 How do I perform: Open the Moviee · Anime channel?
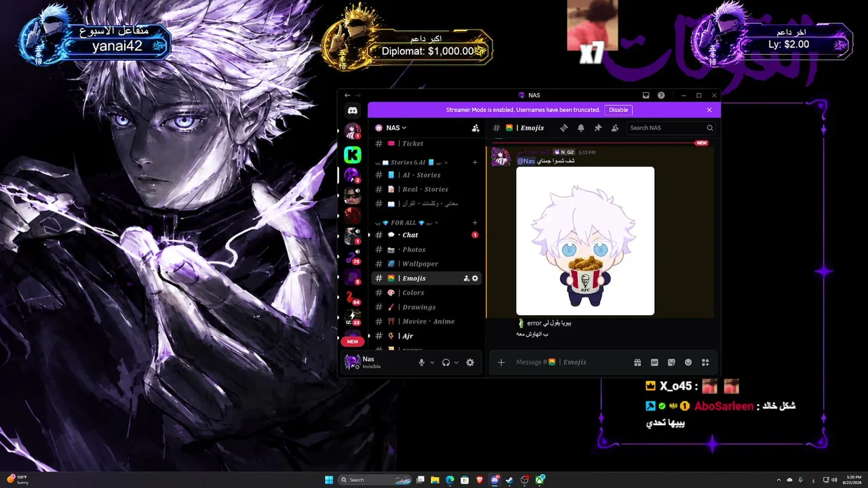pos(427,321)
